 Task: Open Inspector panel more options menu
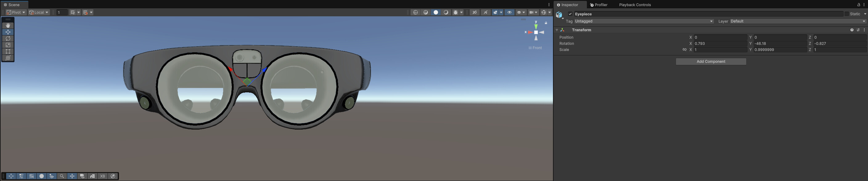(864, 5)
